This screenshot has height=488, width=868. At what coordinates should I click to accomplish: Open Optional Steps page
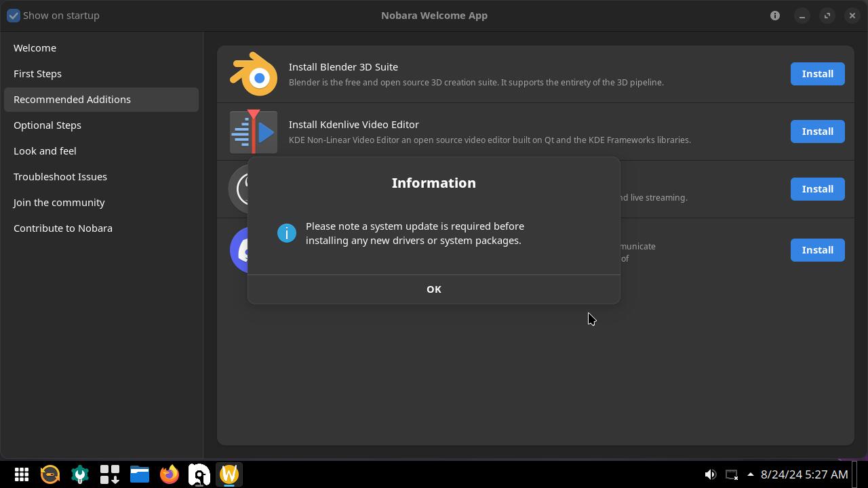[101, 125]
